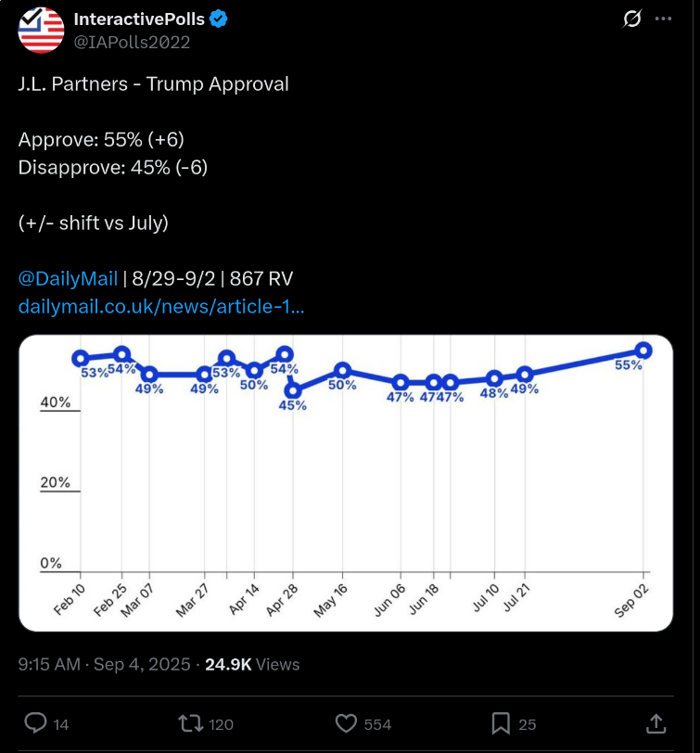Viewport: 700px width, 753px height.
Task: Click the Apr 28 45% data point
Action: (x=294, y=390)
